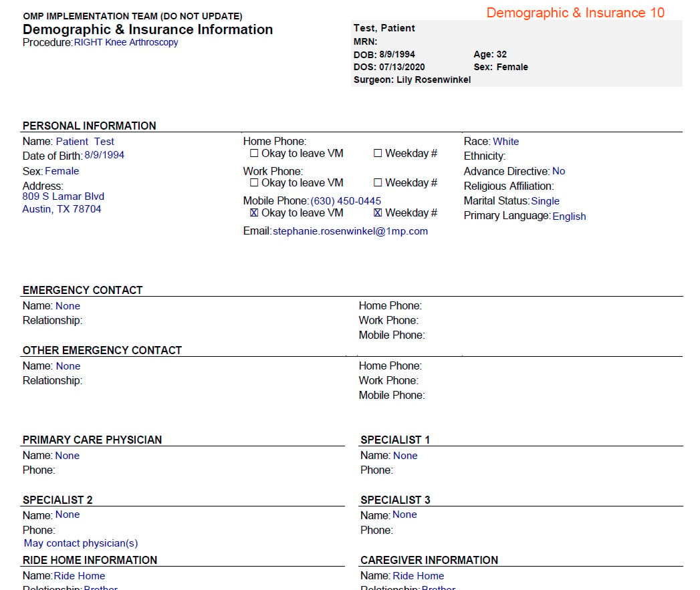This screenshot has height=590, width=700.
Task: Click the MRN field in header box
Action: tap(366, 41)
